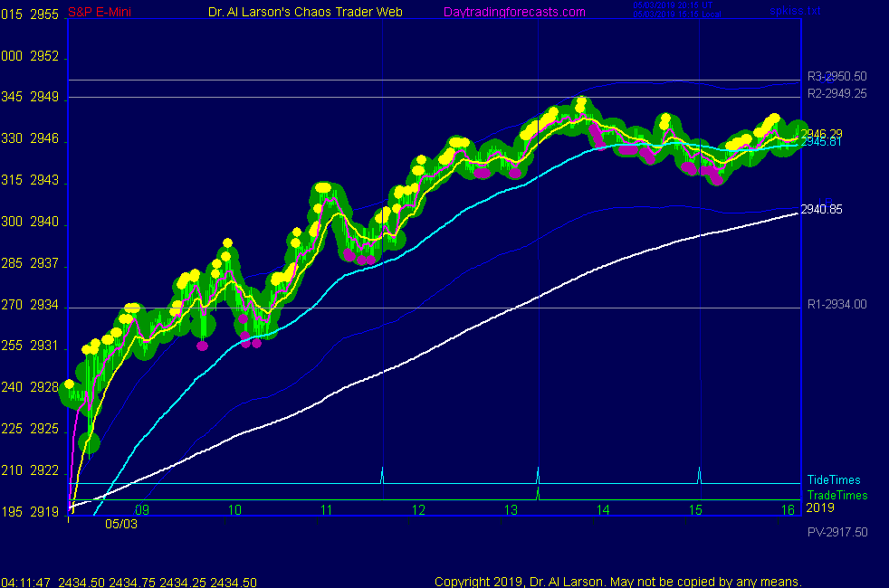
Task: Click the "2434.25" value in the status line
Action: coord(183,583)
